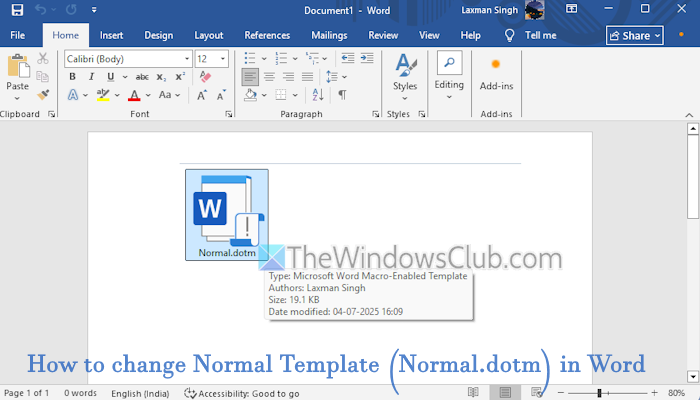The width and height of the screenshot is (700, 400).
Task: Click the Tell me search box
Action: pyautogui.click(x=530, y=35)
